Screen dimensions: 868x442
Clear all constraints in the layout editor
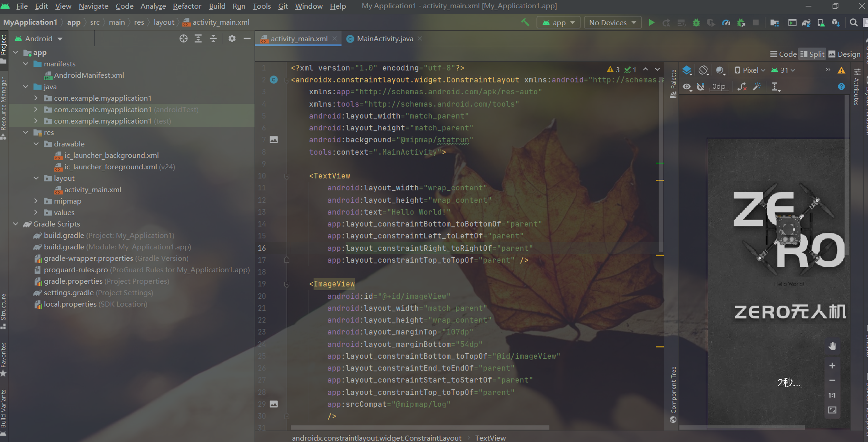pyautogui.click(x=742, y=86)
